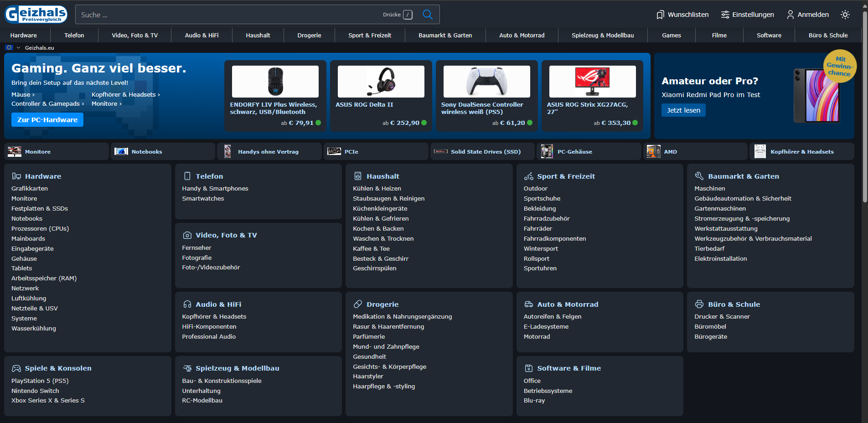The image size is (868, 423).
Task: Click the Jetzt lesen button
Action: [683, 110]
